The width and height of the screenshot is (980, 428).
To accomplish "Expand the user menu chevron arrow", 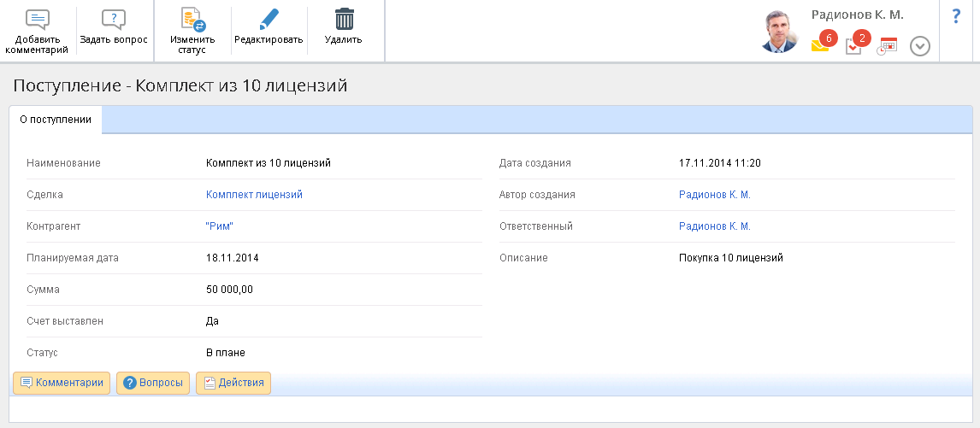I will 920,46.
